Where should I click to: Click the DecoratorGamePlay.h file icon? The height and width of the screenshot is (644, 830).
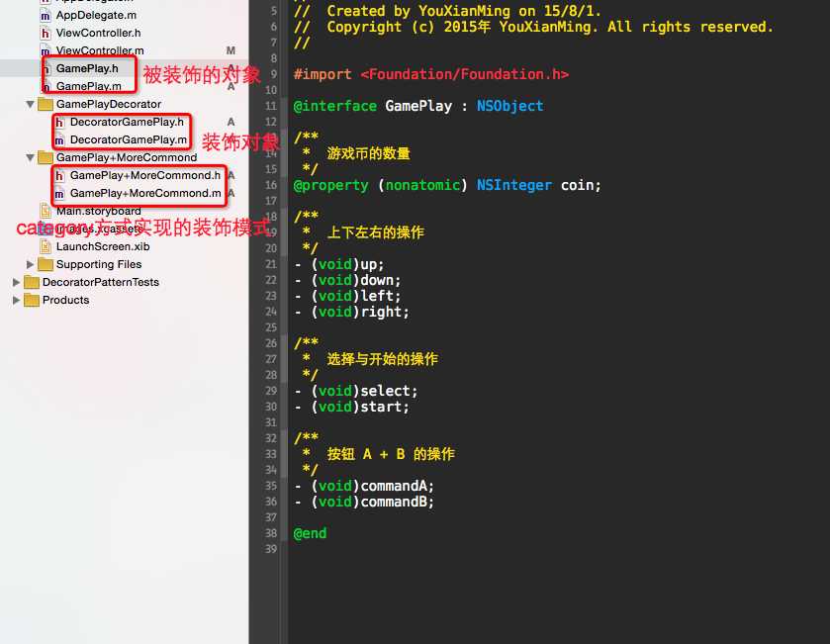point(59,123)
